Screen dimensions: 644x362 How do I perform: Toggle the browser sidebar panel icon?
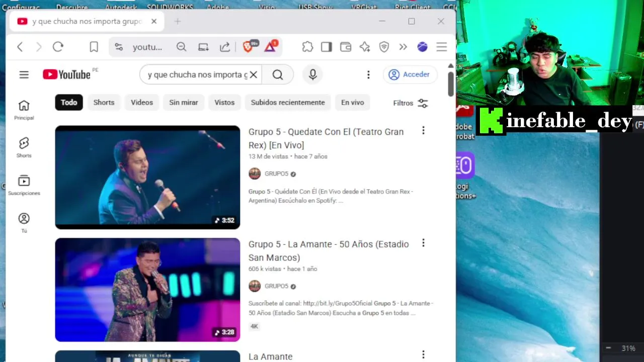tap(327, 47)
